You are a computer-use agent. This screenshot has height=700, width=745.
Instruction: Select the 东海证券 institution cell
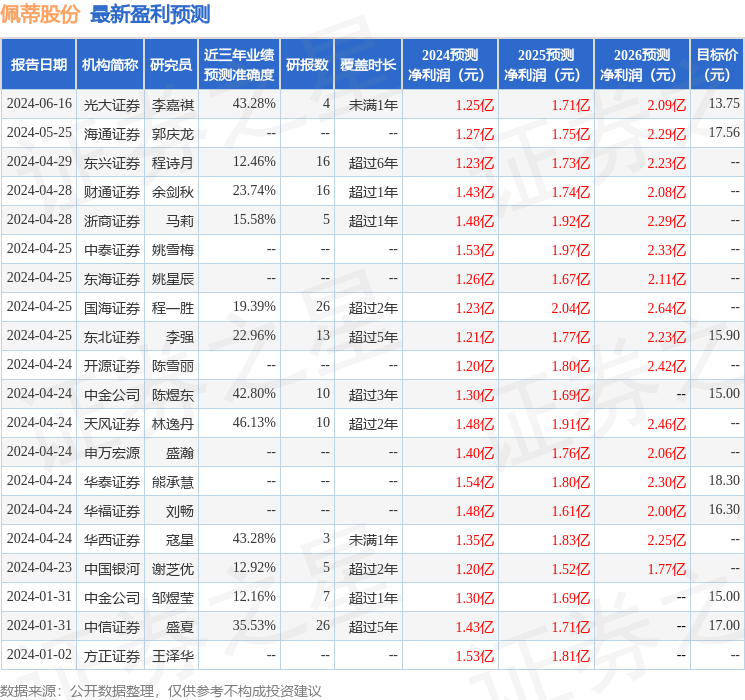pyautogui.click(x=112, y=278)
